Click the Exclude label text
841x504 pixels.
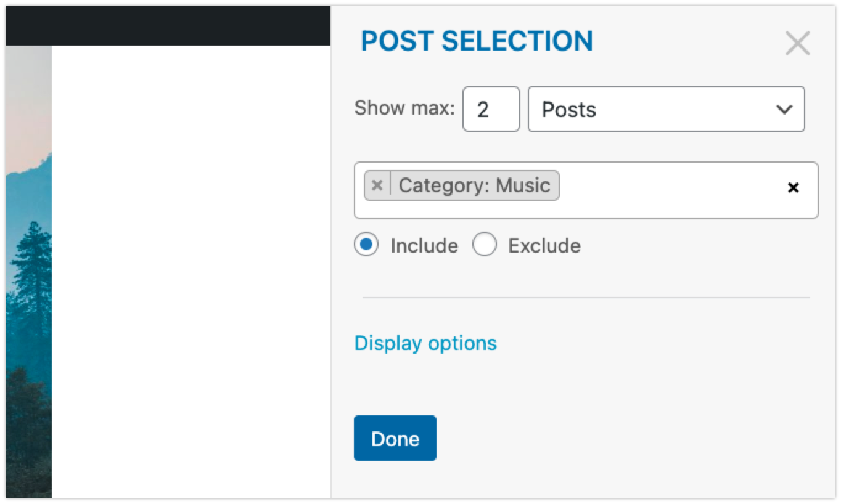pyautogui.click(x=544, y=246)
